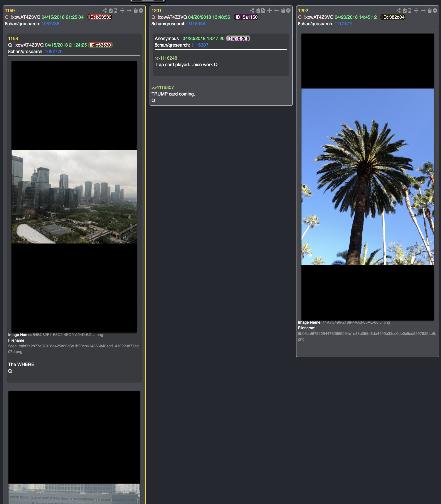
Task: Click post number 1202
Action: pyautogui.click(x=303, y=11)
